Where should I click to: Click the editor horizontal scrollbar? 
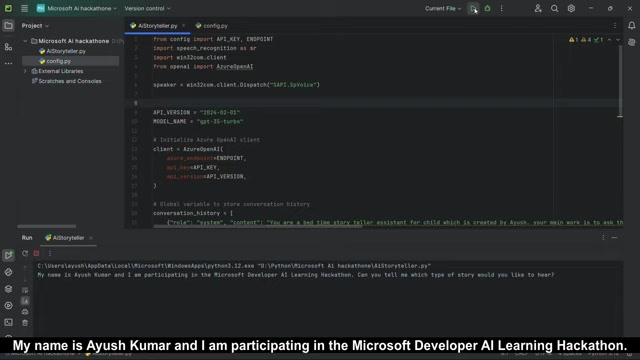click(258, 227)
